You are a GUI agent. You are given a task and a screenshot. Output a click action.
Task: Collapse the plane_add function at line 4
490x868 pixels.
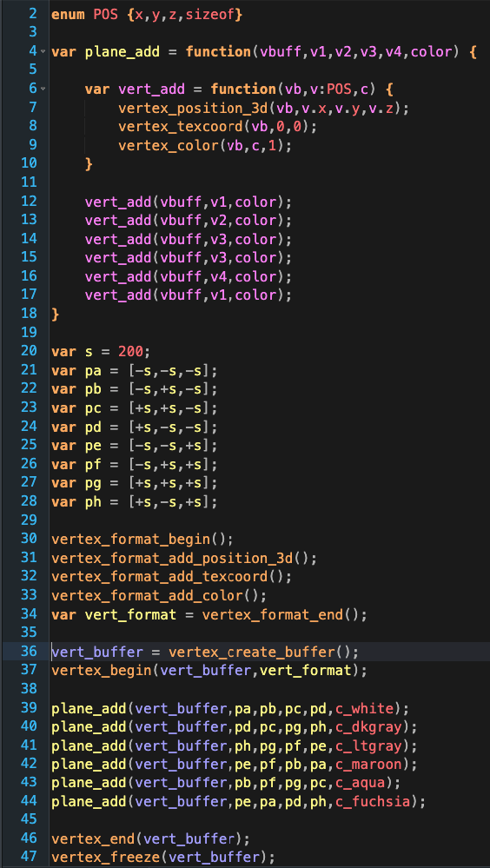(43, 51)
